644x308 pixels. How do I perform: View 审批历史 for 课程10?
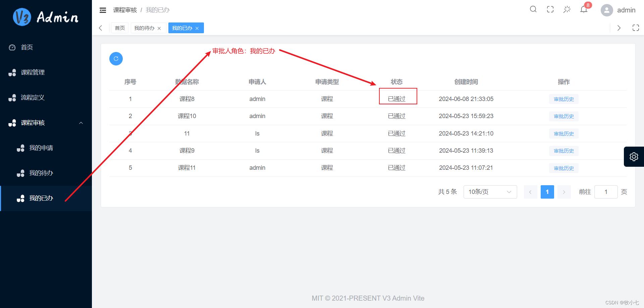(563, 116)
